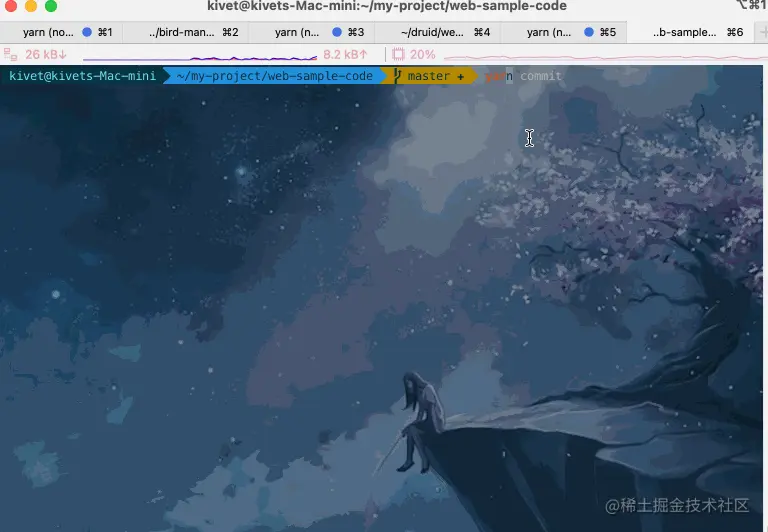Select the yarn (n... tab ⌘3
The height and width of the screenshot is (532, 768).
(x=312, y=32)
